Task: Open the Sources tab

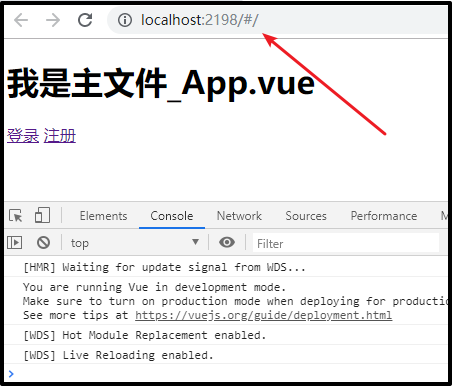Action: 306,216
